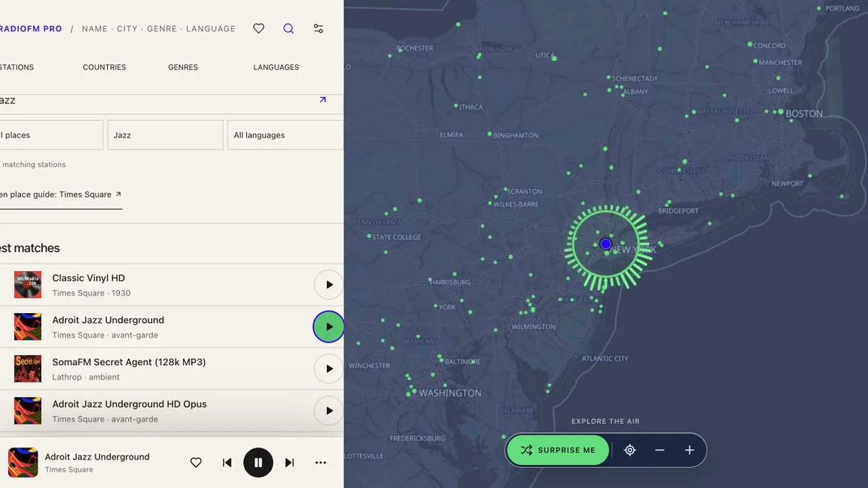Click the search magnifier icon
Image resolution: width=868 pixels, height=488 pixels.
[x=289, y=29]
